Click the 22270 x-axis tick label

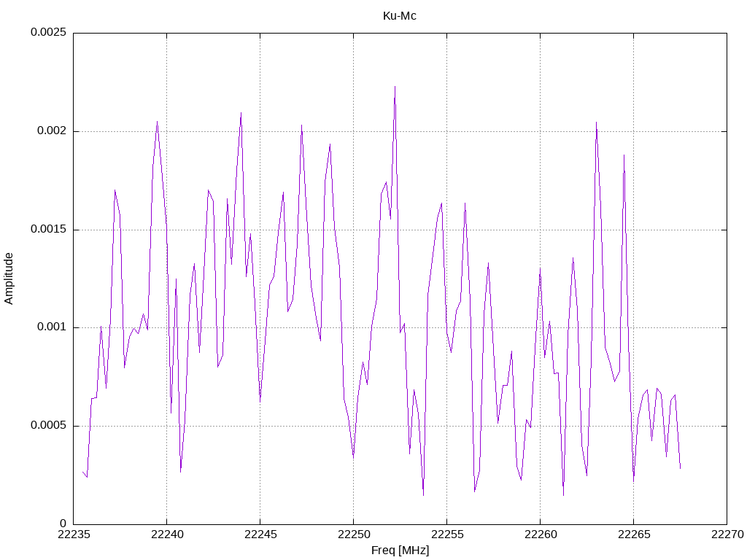[x=727, y=534]
